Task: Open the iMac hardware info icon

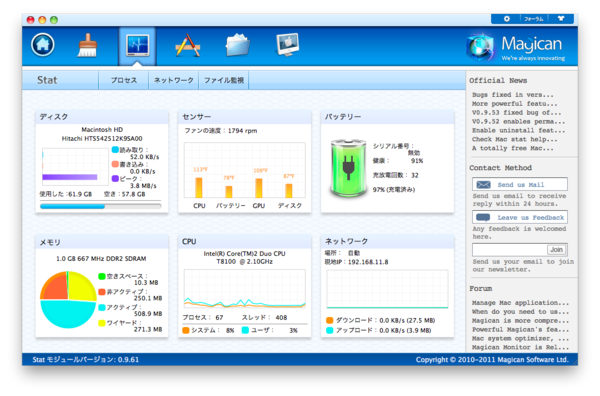Action: point(288,45)
